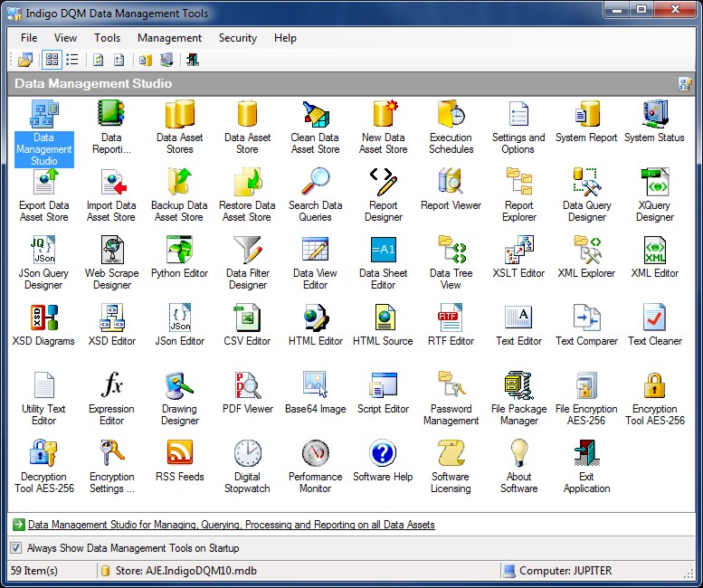Screen dimensions: 703x588
Task: Open the Security menu
Action: pyautogui.click(x=237, y=38)
